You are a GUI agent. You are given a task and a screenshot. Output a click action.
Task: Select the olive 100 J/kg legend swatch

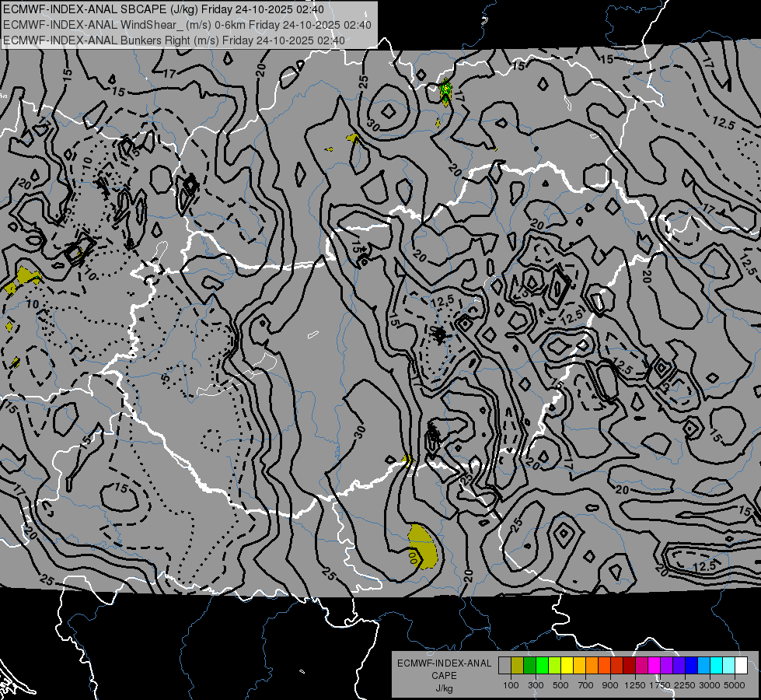click(x=518, y=666)
